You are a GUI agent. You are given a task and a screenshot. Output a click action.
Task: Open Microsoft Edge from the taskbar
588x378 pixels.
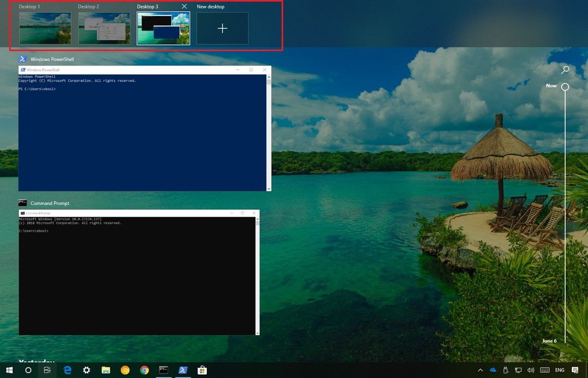tap(67, 370)
